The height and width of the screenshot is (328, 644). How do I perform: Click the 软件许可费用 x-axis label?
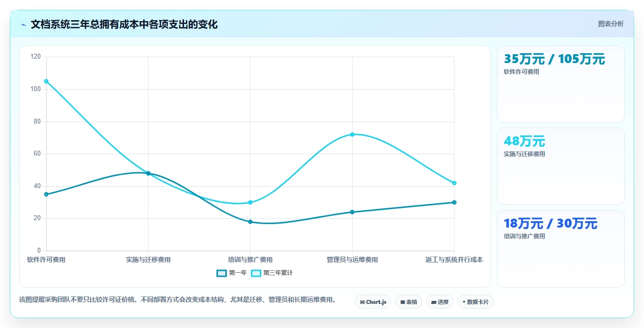(46, 260)
